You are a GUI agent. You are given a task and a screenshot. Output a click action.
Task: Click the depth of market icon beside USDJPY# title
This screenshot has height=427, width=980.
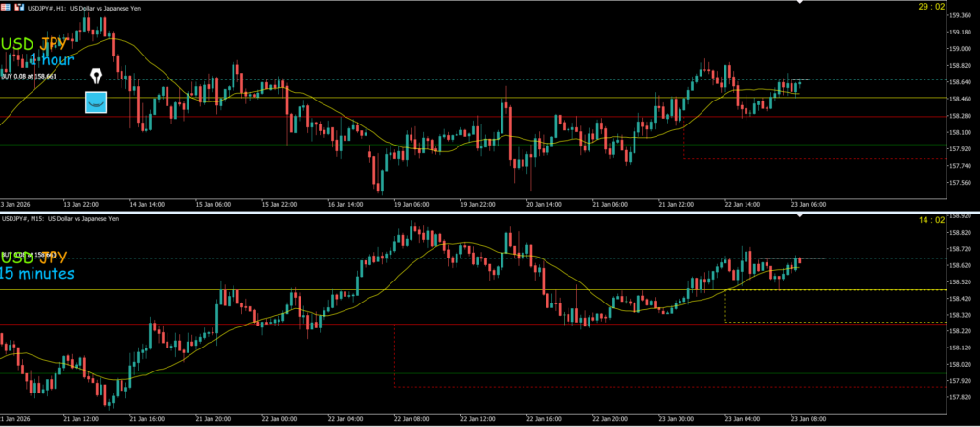[19, 7]
